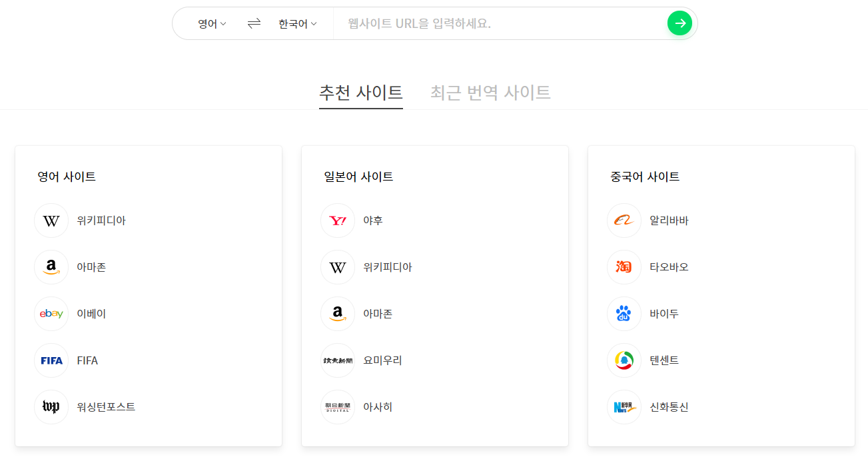The height and width of the screenshot is (457, 868).
Task: Open the 아사히 link
Action: pyautogui.click(x=378, y=407)
